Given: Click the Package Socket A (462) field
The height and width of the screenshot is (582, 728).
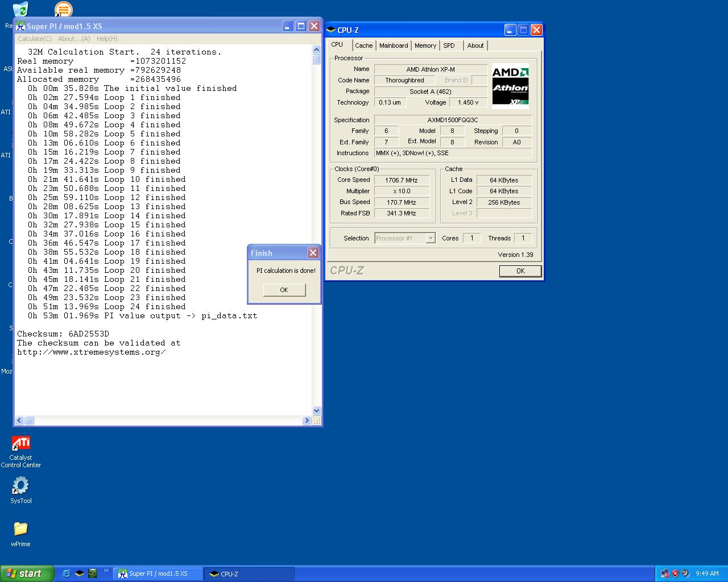Looking at the screenshot, I should point(431,92).
